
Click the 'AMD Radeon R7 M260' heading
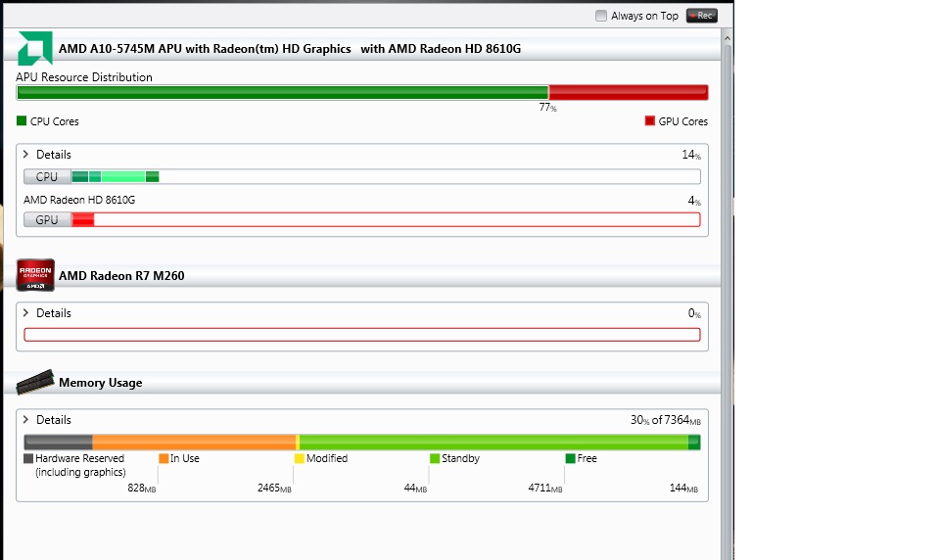pos(121,276)
